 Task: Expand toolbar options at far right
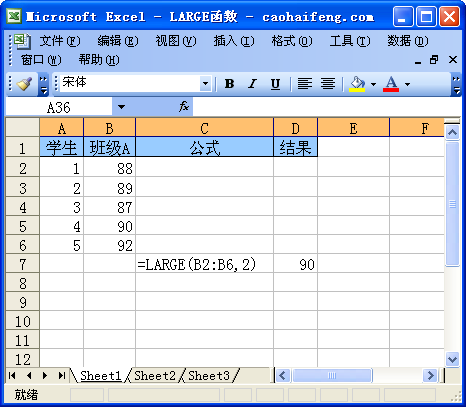(x=456, y=84)
